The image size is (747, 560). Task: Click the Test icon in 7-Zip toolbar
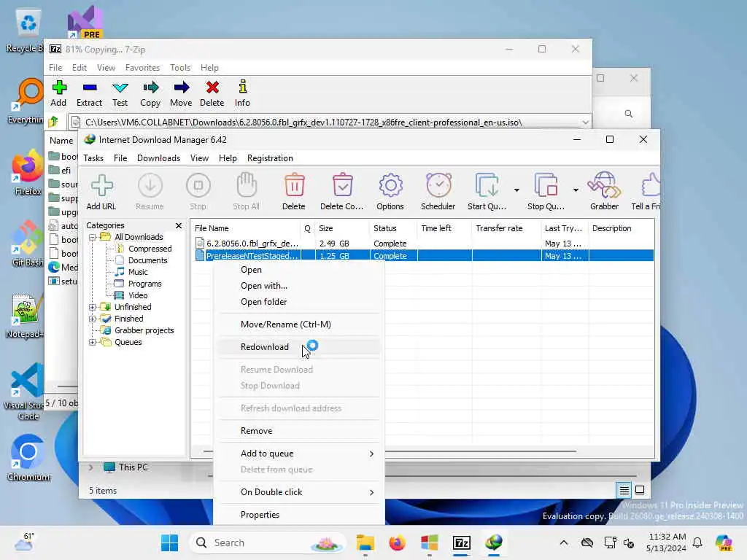pos(120,94)
